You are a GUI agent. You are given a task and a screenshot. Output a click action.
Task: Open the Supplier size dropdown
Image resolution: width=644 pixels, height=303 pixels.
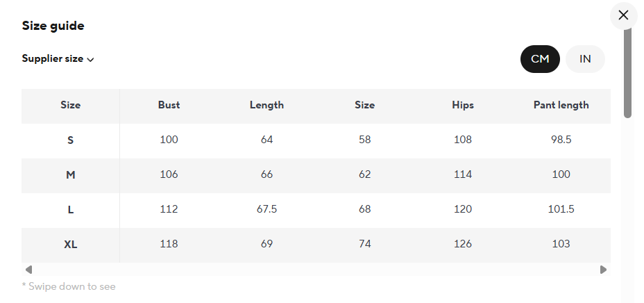(x=58, y=59)
